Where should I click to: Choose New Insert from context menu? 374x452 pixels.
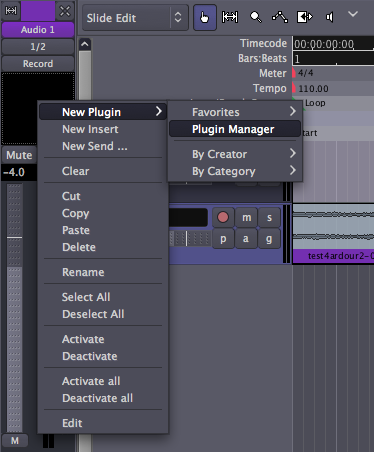click(x=103, y=129)
